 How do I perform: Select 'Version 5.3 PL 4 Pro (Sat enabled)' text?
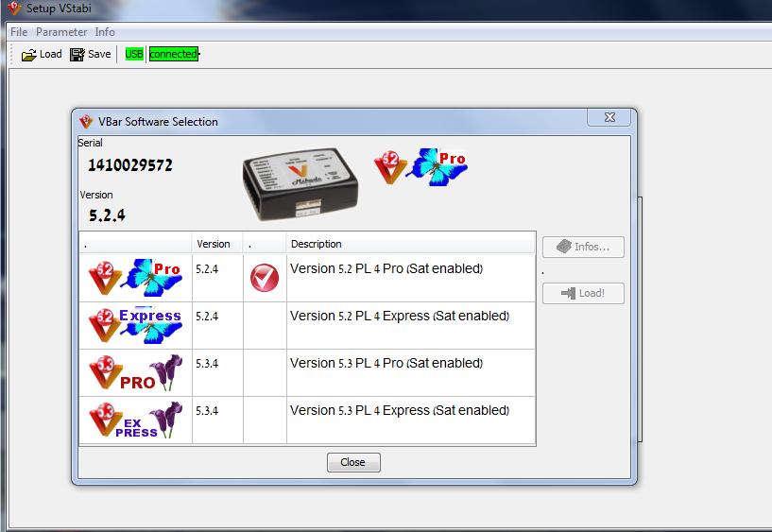point(386,363)
